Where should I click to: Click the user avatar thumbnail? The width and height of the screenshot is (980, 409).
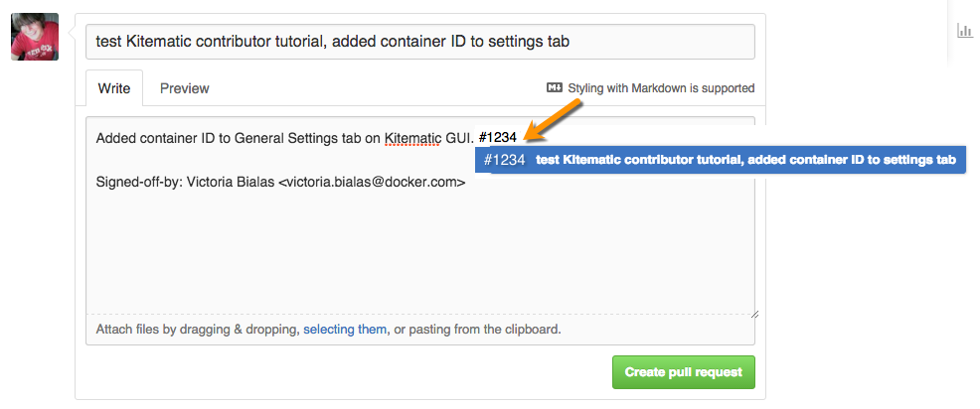pyautogui.click(x=35, y=37)
